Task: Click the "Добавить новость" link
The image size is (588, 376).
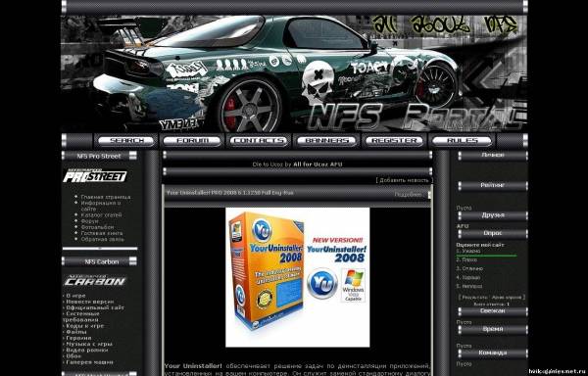Action: click(x=404, y=180)
